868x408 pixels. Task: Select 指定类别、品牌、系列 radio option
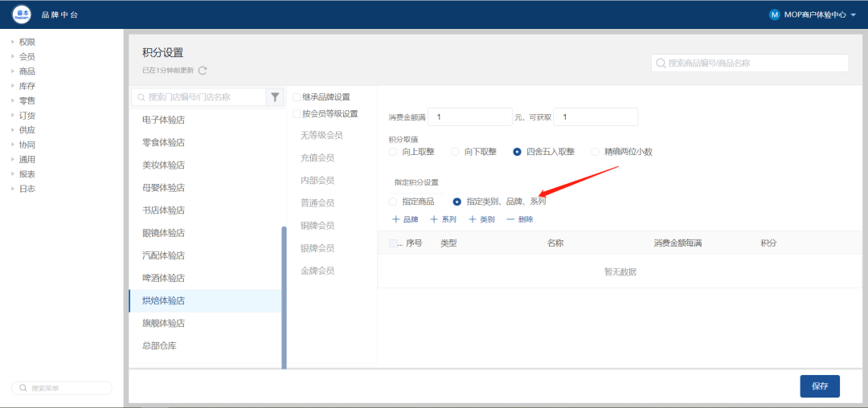click(x=457, y=202)
